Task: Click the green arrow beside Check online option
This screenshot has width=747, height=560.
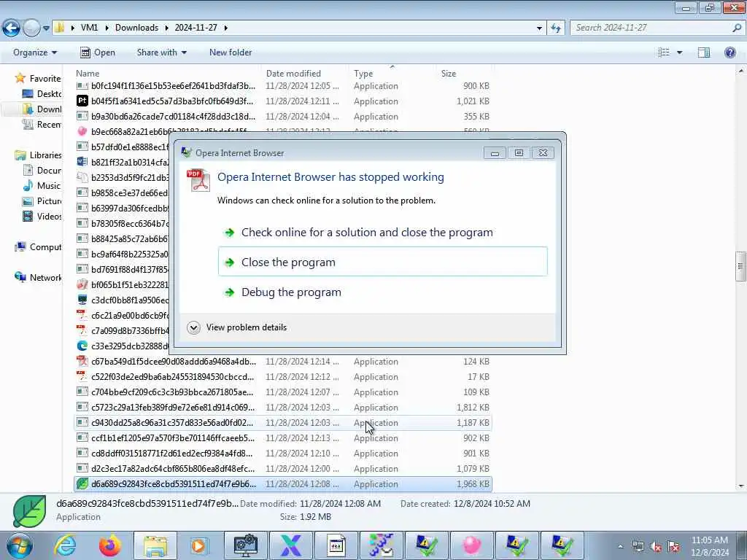Action: pos(230,233)
